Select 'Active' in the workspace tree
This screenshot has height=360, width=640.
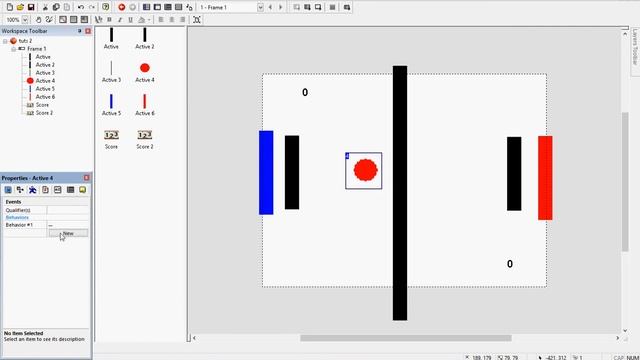pos(43,57)
